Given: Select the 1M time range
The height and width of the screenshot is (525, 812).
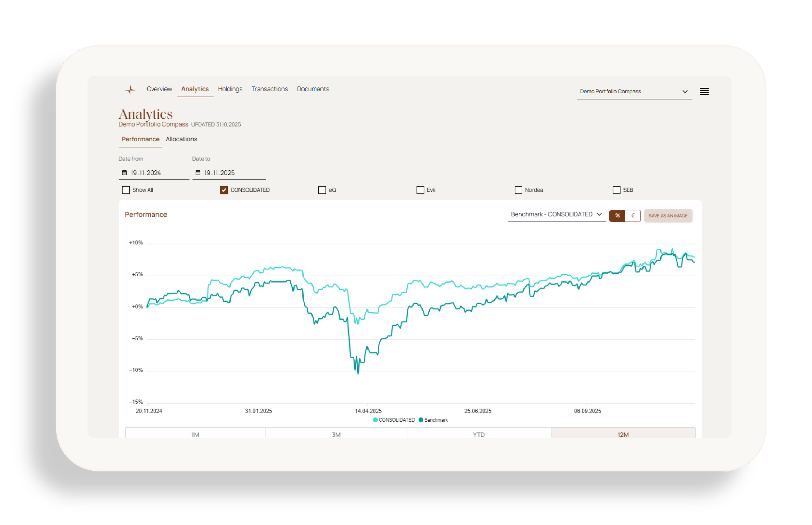Looking at the screenshot, I should point(195,434).
